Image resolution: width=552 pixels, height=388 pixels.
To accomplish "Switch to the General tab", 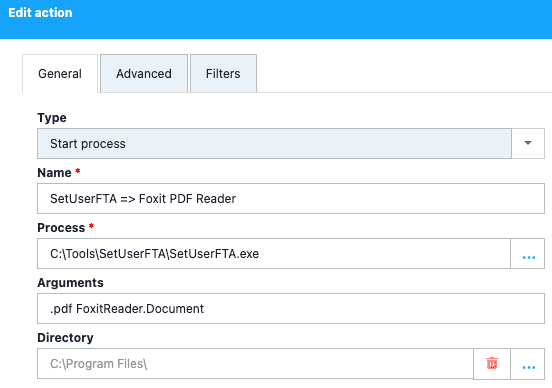I will point(60,74).
